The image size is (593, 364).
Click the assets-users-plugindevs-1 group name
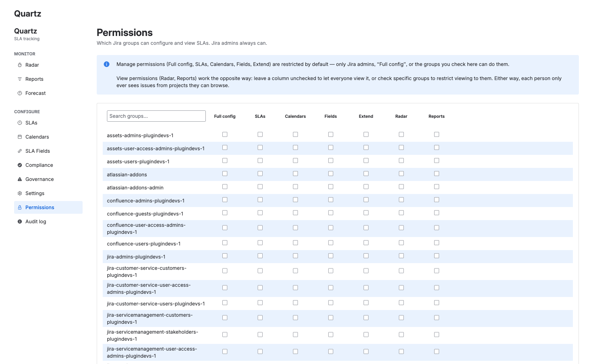(x=138, y=162)
